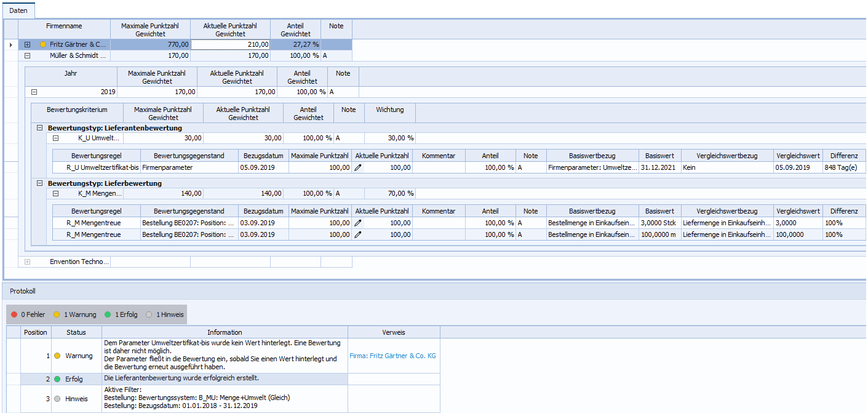The image size is (868, 416).
Task: Toggle the 1 Hinweis filter
Action: [165, 314]
